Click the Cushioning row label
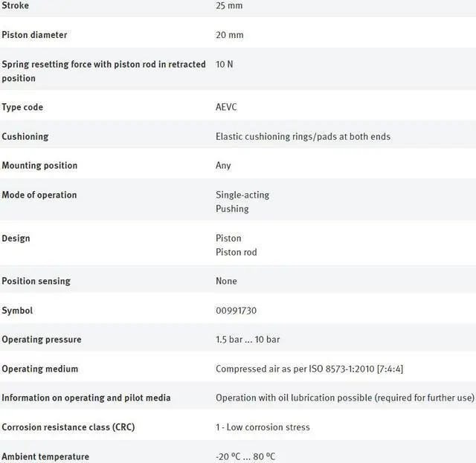 pos(25,136)
